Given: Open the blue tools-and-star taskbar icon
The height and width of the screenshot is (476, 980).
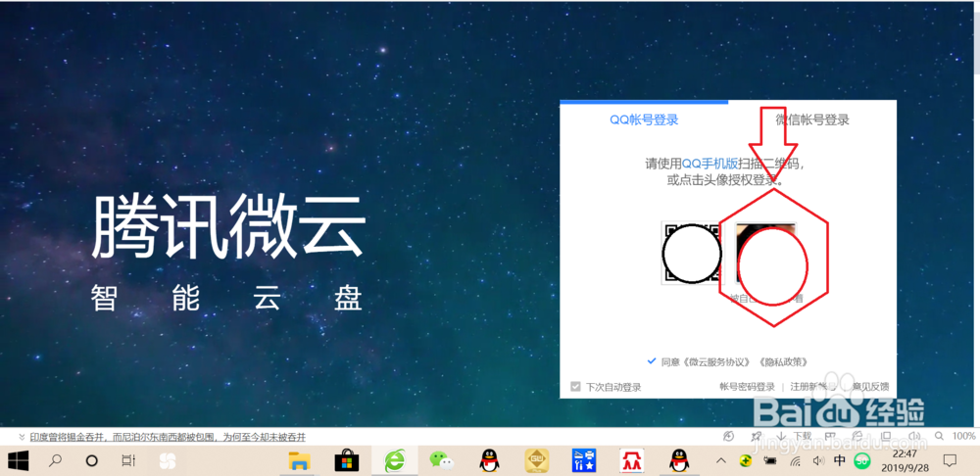Looking at the screenshot, I should [584, 461].
